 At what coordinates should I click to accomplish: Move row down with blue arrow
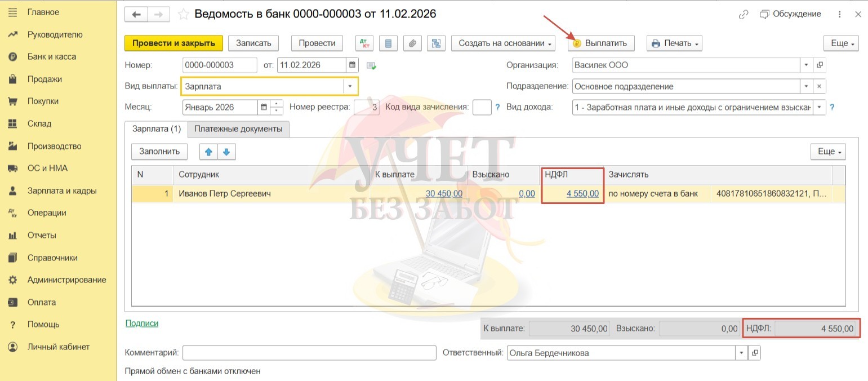(226, 152)
